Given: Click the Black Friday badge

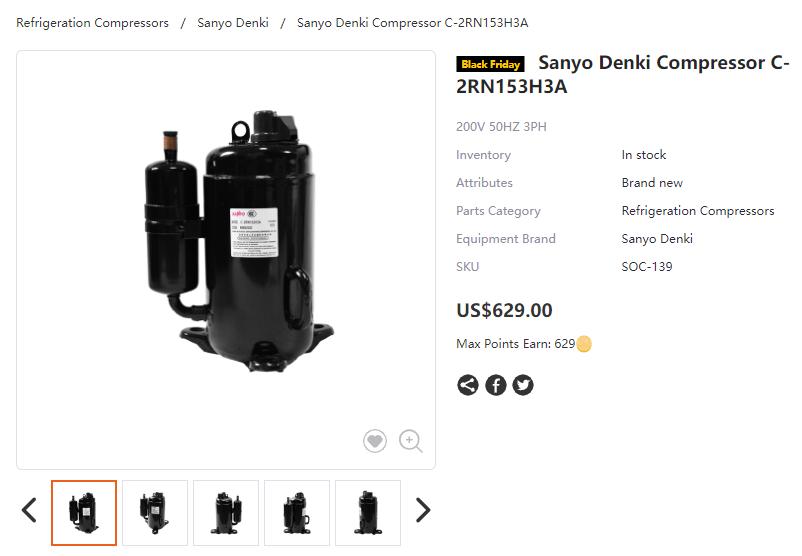Looking at the screenshot, I should [490, 64].
